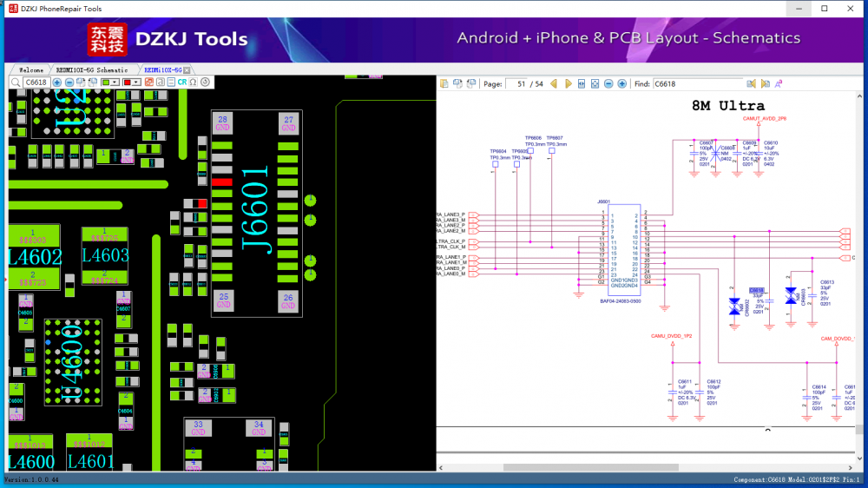
Task: Click GND pad 34 on the PCB
Action: (259, 427)
